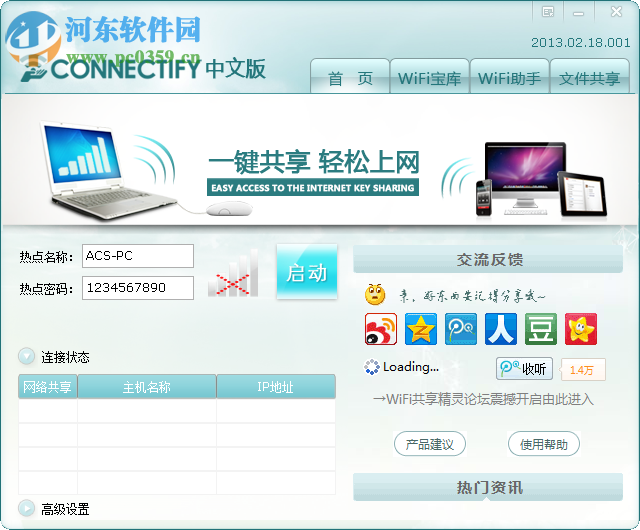The height and width of the screenshot is (530, 640).
Task: Click the 网络共享 column header
Action: click(48, 386)
